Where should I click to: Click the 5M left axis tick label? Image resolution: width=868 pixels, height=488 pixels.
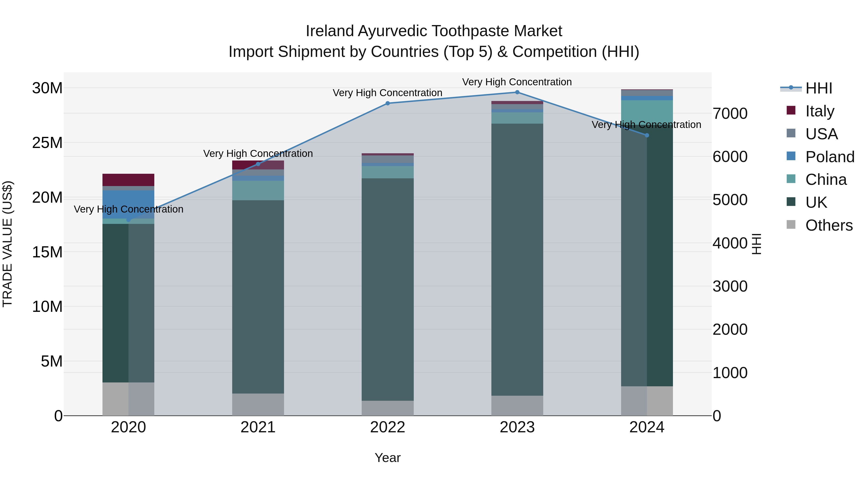(52, 361)
